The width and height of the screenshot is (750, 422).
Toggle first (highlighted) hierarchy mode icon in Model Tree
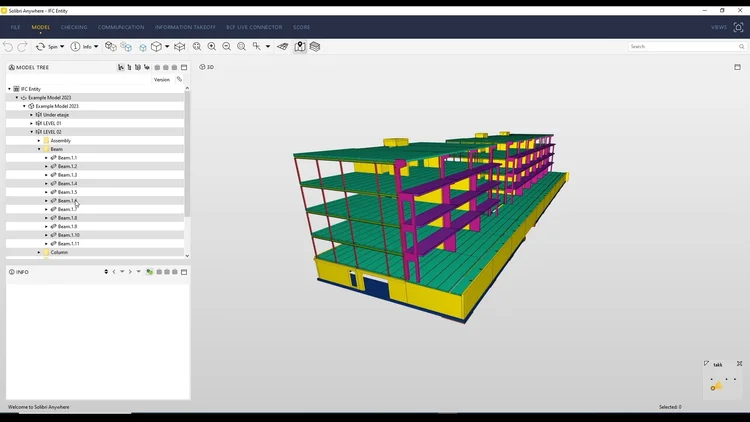coord(121,67)
